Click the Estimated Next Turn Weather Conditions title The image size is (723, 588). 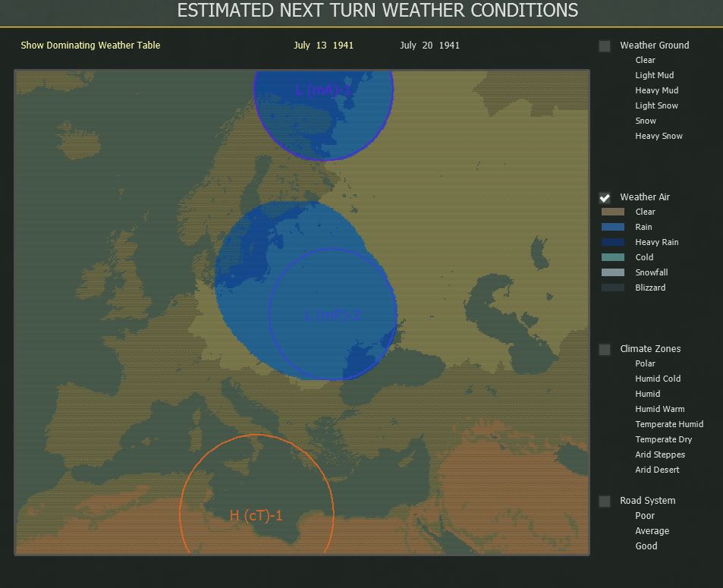(x=378, y=10)
